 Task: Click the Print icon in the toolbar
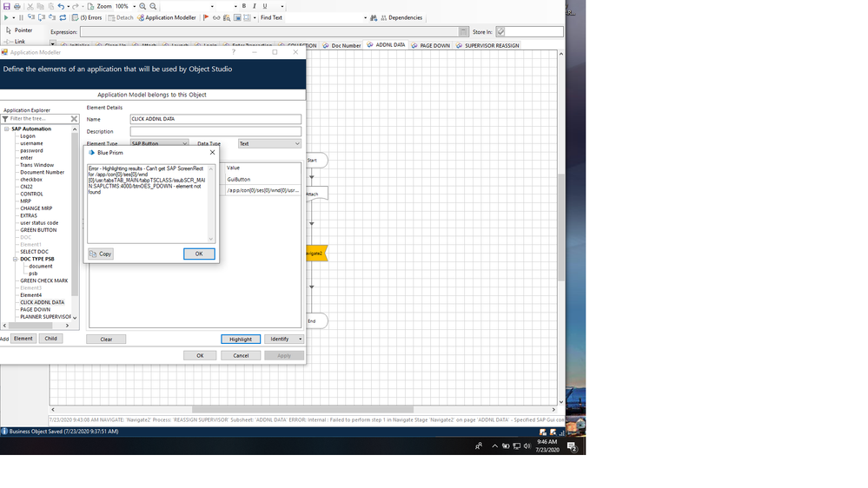point(17,6)
